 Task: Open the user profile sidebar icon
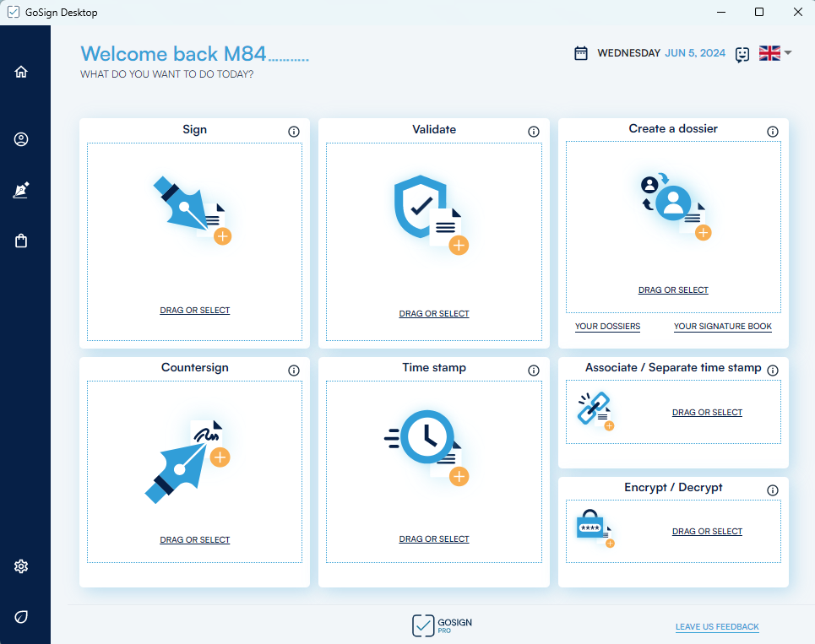coord(21,139)
